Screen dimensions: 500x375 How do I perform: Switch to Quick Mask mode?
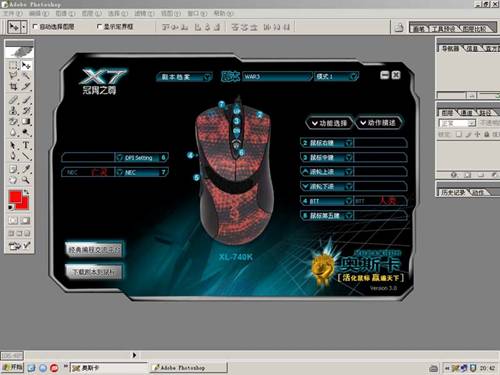pos(25,220)
